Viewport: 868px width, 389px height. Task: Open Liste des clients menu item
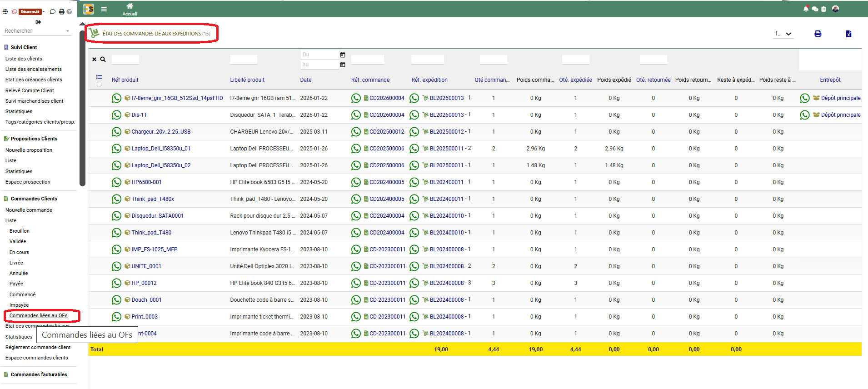(x=24, y=59)
